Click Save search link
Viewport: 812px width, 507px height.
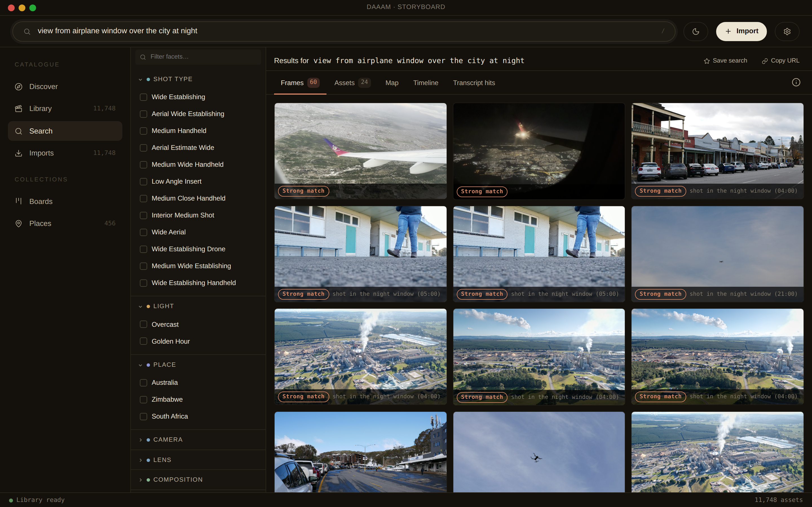point(725,61)
